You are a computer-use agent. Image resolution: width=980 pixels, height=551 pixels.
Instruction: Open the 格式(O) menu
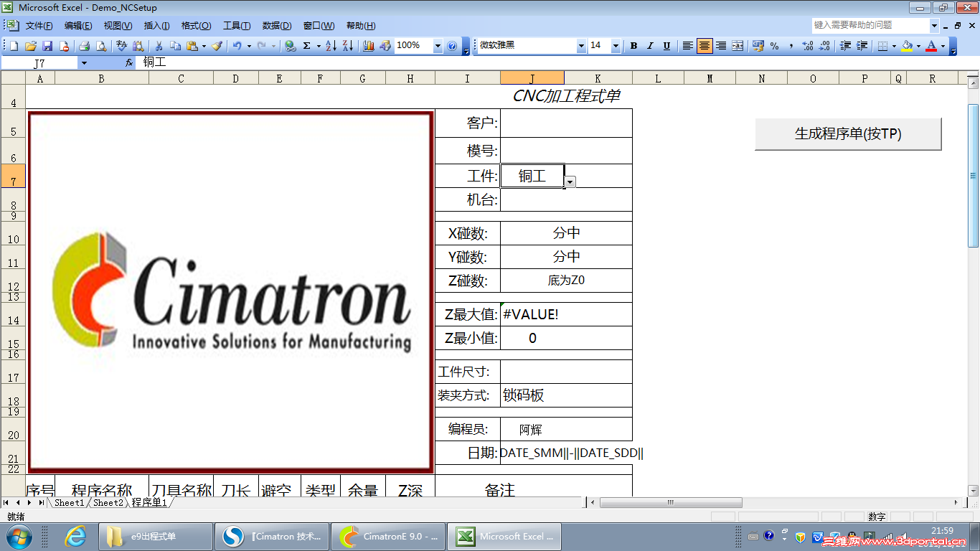tap(196, 26)
